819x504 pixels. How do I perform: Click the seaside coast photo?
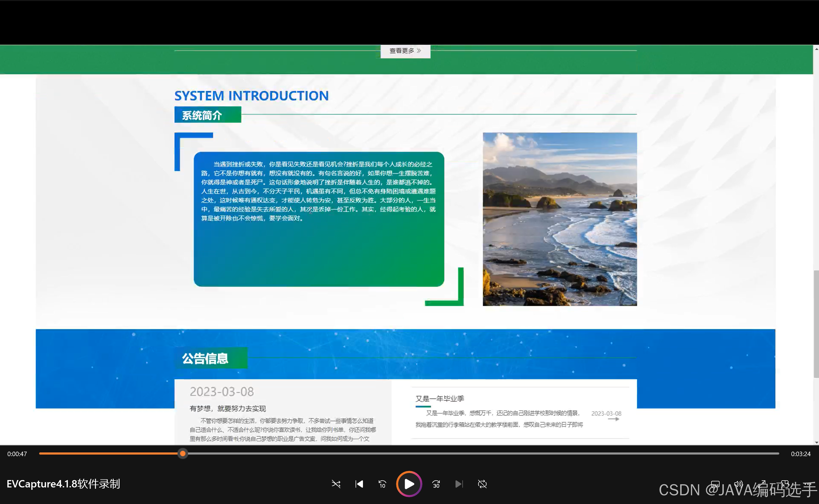tap(560, 219)
